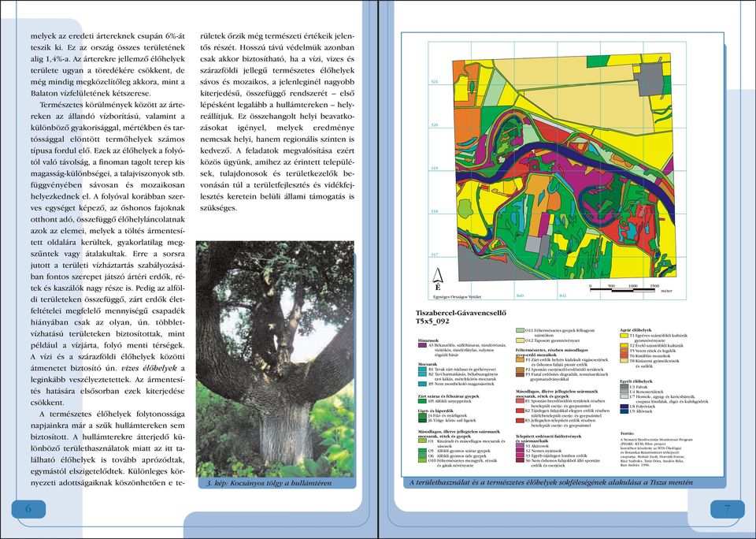
Task: Select the map code "T5x5_092"
Action: [432, 321]
